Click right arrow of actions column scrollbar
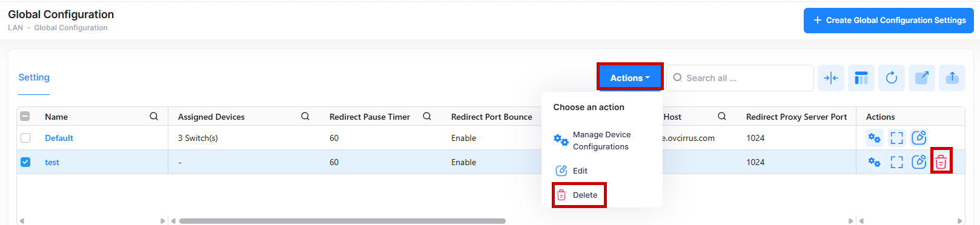Viewport: 980px width, 225px height. [x=959, y=221]
